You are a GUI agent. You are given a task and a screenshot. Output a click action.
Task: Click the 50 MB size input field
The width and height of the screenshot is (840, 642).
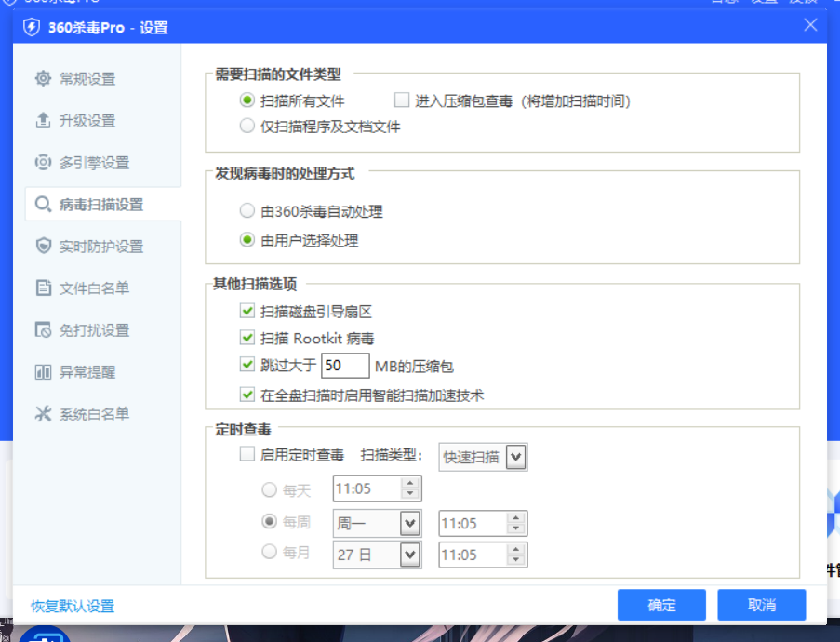pyautogui.click(x=345, y=366)
